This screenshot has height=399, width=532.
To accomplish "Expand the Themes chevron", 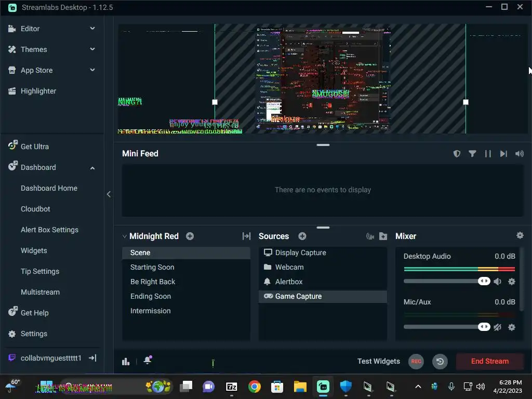I will pyautogui.click(x=92, y=49).
